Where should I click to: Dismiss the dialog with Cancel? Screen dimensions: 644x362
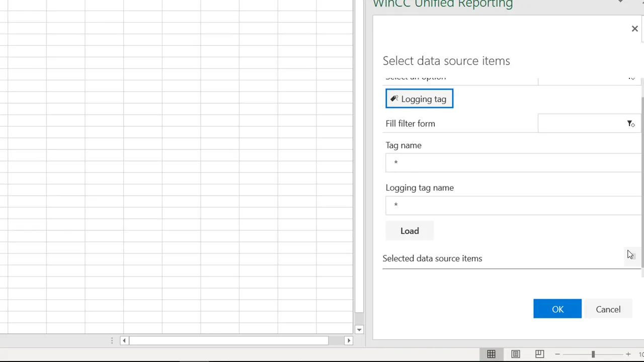(x=608, y=309)
